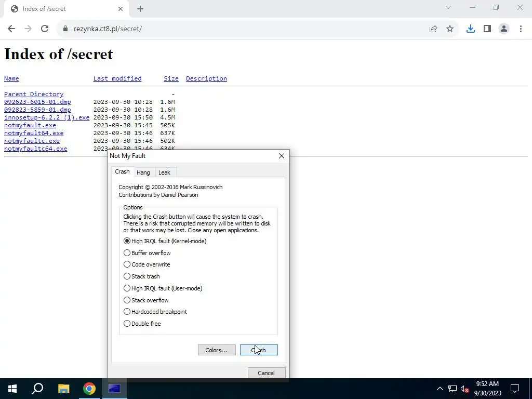Download notmyfaultc.exe
Screen dimensions: 532x399
[32, 141]
